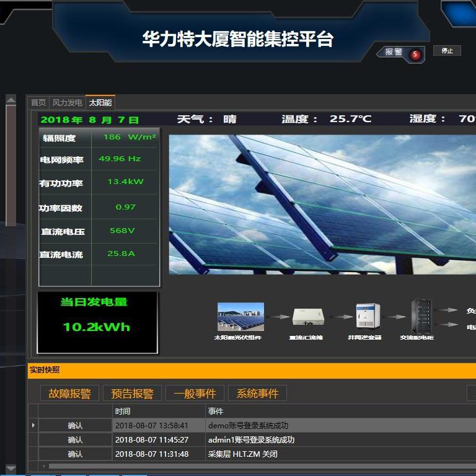Switch to the 风力发电 tab

click(67, 102)
